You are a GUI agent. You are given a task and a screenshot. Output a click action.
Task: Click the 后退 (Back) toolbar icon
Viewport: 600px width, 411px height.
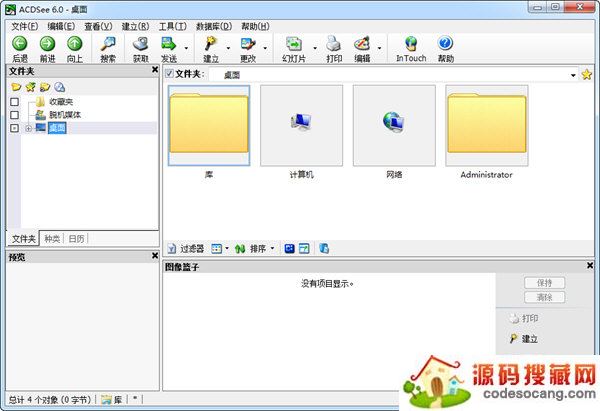pyautogui.click(x=20, y=44)
